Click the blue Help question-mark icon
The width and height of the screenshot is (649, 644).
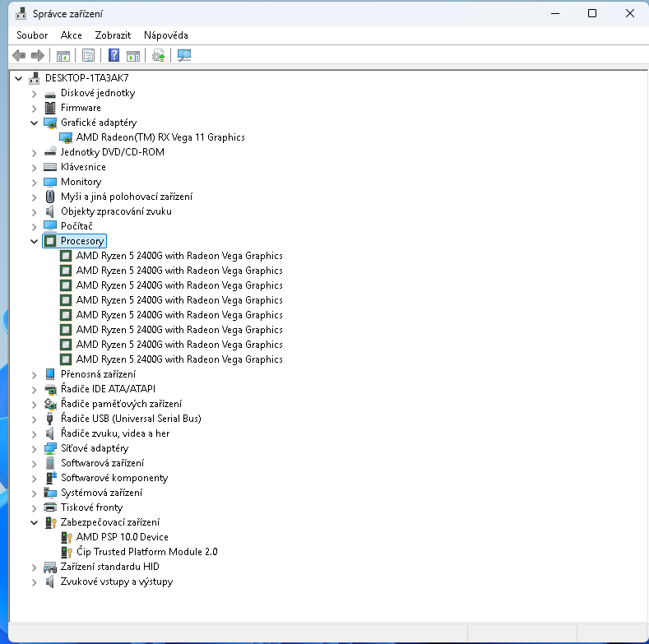[114, 55]
